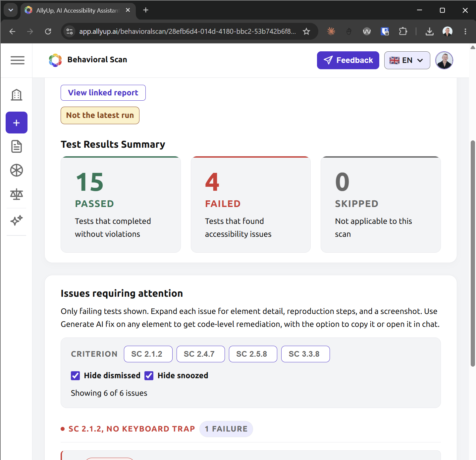
Task: Click the SC 2.1.2, No Keyboard Trap heading
Action: [132, 429]
